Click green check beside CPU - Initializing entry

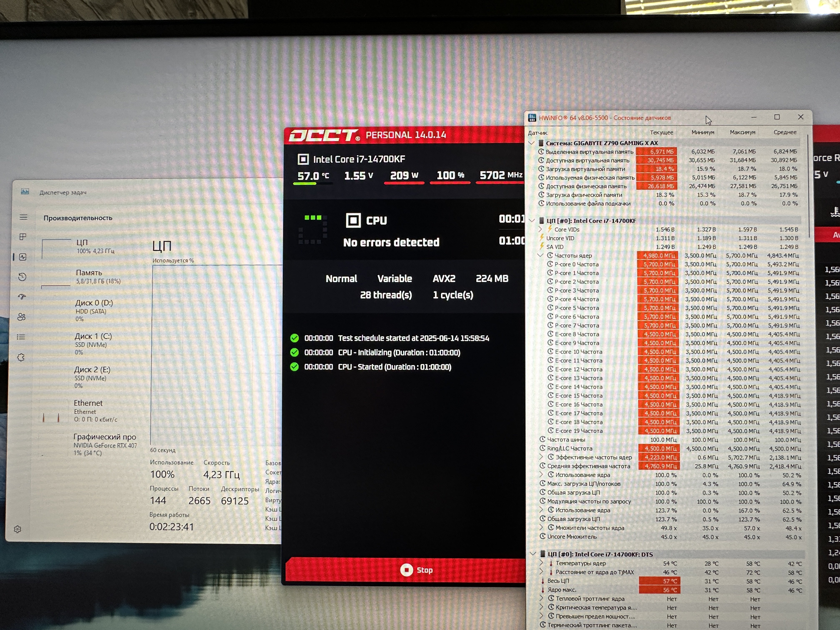[x=294, y=352]
